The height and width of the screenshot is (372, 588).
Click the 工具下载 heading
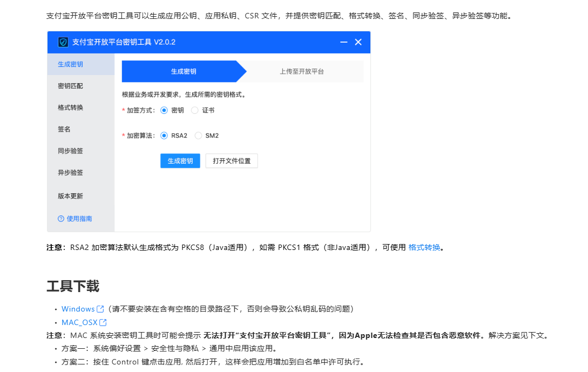coord(73,286)
